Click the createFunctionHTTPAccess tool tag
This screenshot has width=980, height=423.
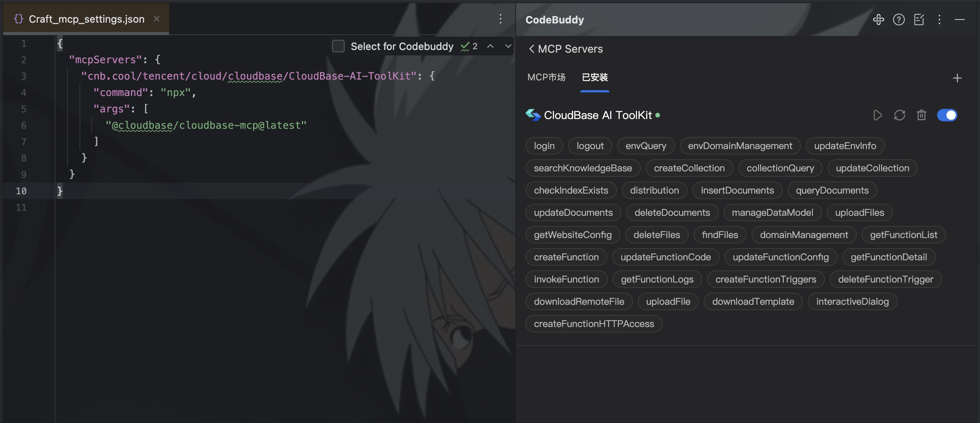tap(594, 324)
